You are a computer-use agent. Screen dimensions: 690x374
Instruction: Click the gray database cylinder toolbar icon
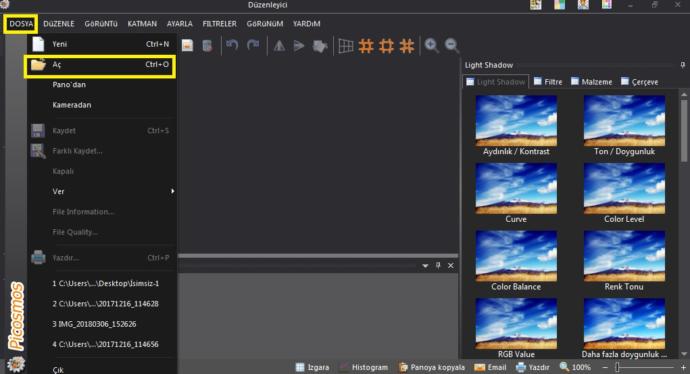click(207, 45)
